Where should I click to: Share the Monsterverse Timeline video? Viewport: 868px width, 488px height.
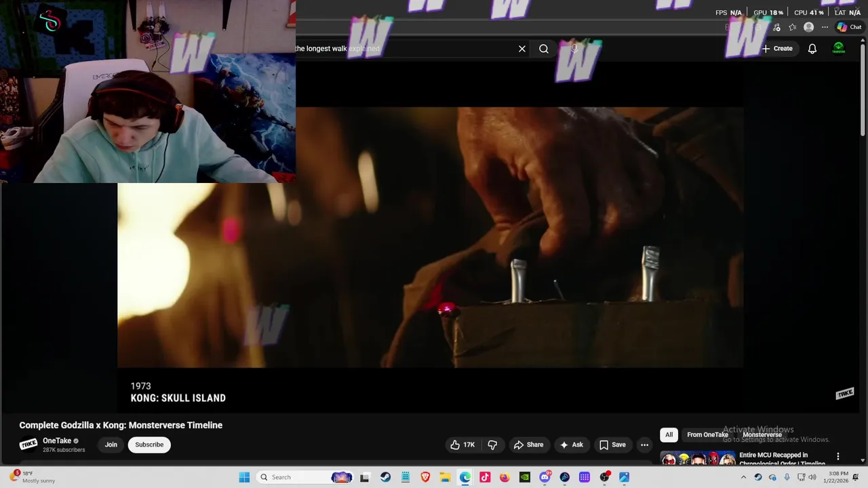tap(528, 445)
